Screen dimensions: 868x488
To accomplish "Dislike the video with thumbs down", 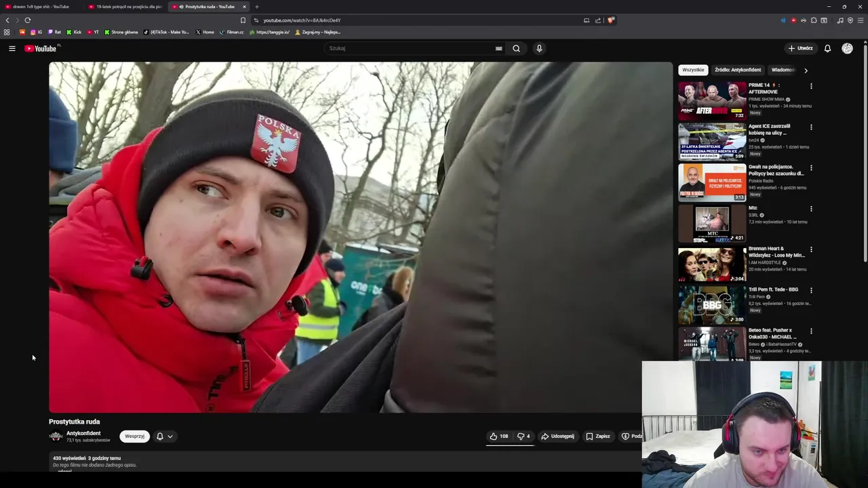I will pyautogui.click(x=523, y=436).
